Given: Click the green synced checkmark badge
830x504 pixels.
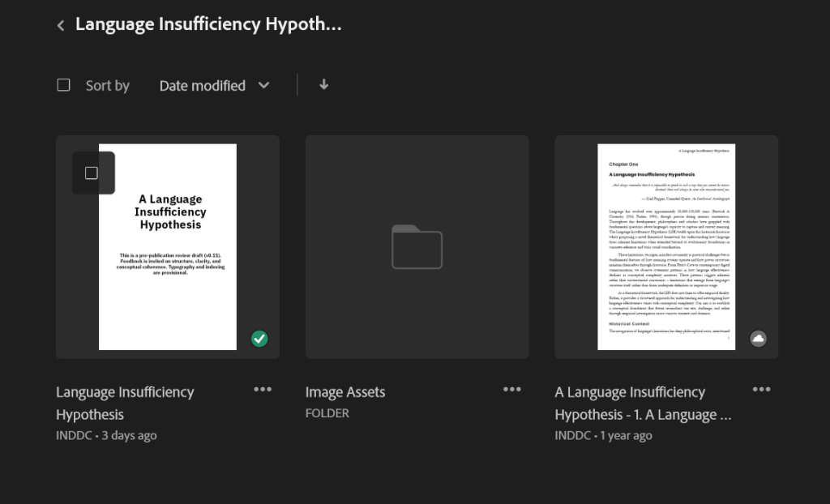Looking at the screenshot, I should click(259, 339).
